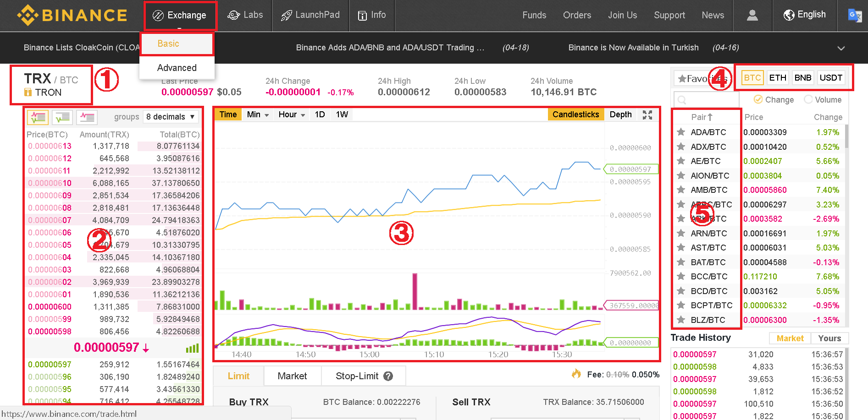Open the Hour interval dropdown
This screenshot has height=420, width=868.
[292, 115]
